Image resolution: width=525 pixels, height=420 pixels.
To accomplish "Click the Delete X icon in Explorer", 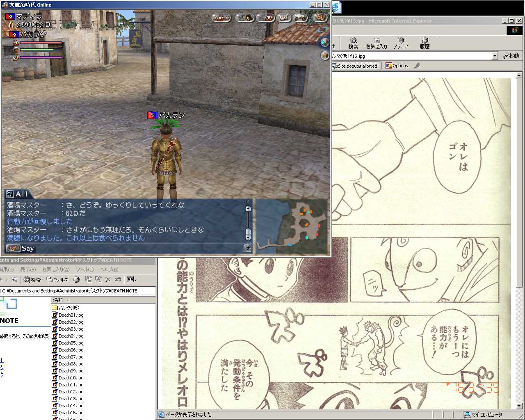I will pos(108,280).
